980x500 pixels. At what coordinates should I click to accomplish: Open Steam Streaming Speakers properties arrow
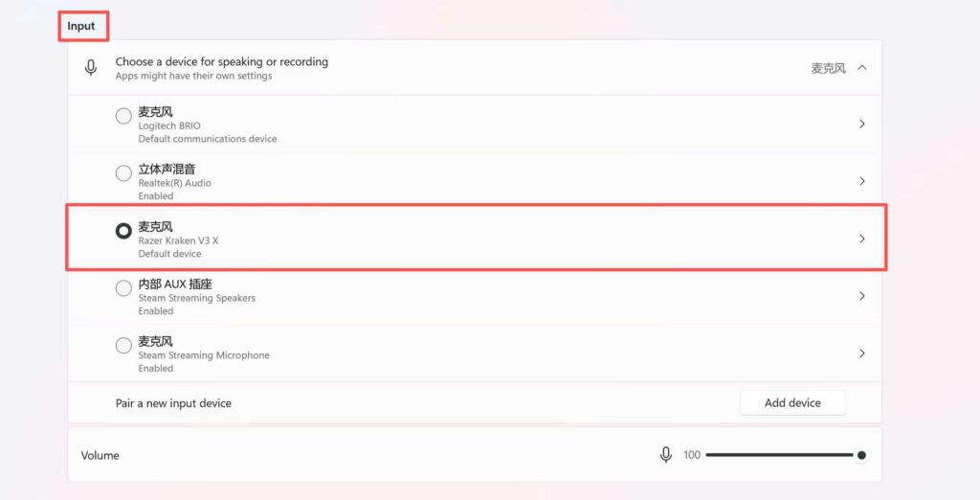click(x=862, y=296)
